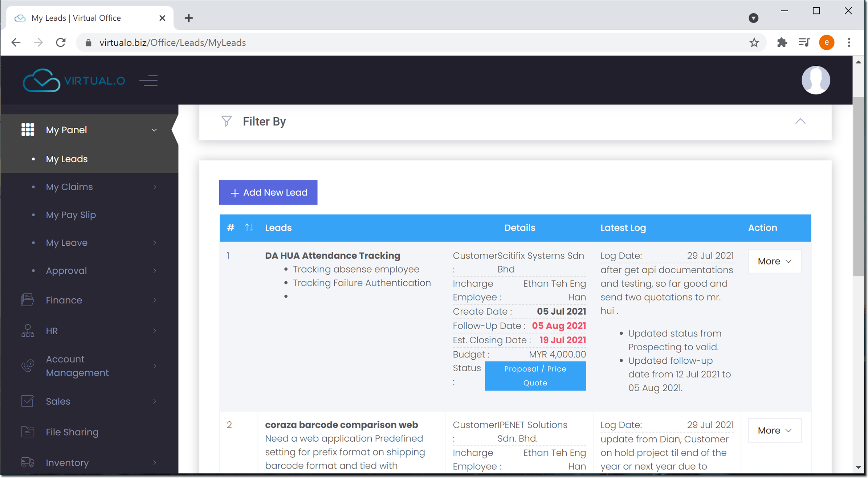Image resolution: width=868 pixels, height=478 pixels.
Task: Bookmark this page with star icon
Action: 754,43
